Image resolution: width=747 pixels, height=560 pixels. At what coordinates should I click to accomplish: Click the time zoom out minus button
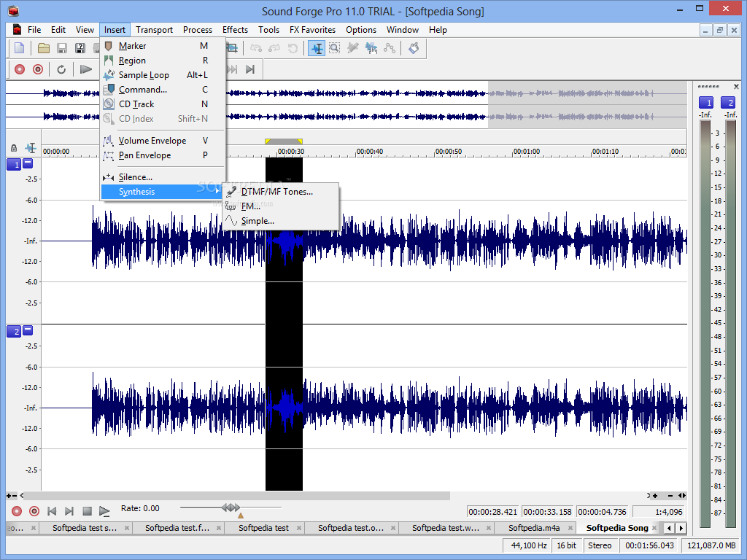tap(670, 496)
